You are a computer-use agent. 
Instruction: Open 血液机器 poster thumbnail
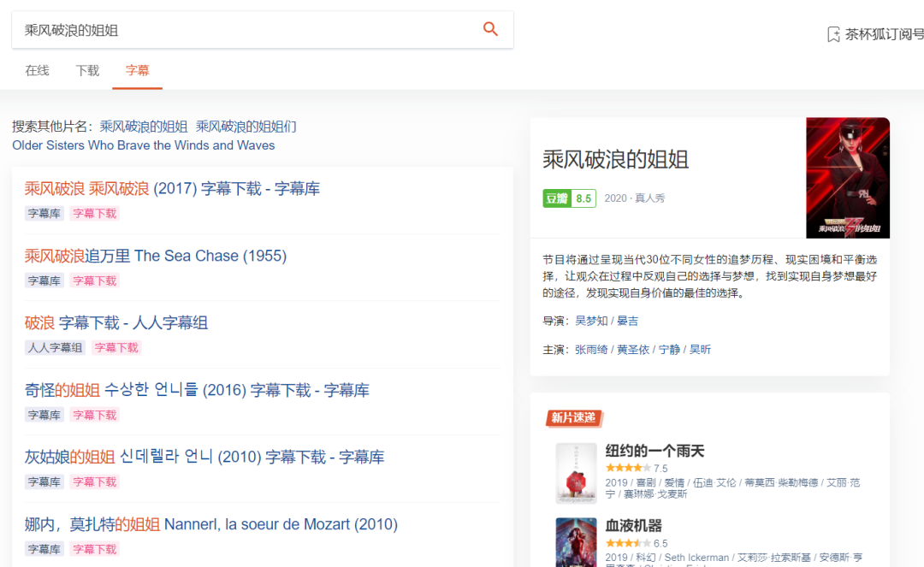[577, 542]
